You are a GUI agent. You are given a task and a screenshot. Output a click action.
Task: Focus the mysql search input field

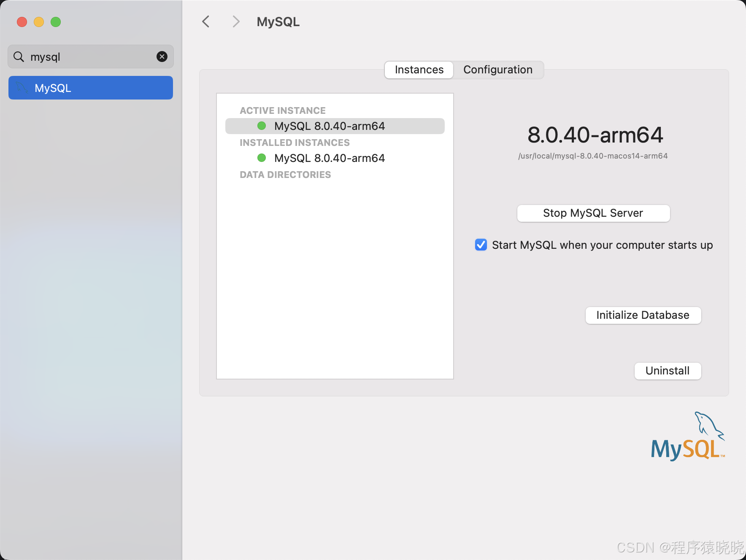coord(91,57)
